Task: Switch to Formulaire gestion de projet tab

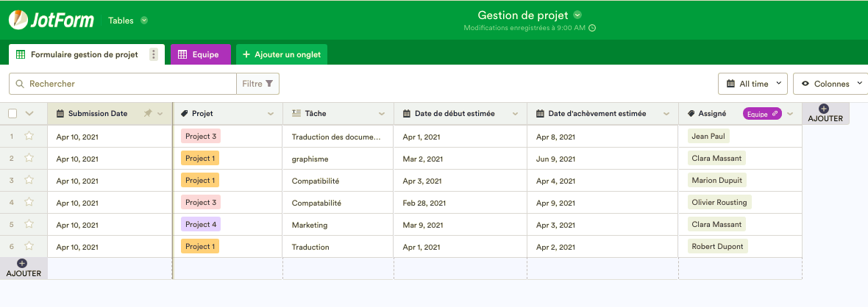Action: [86, 54]
